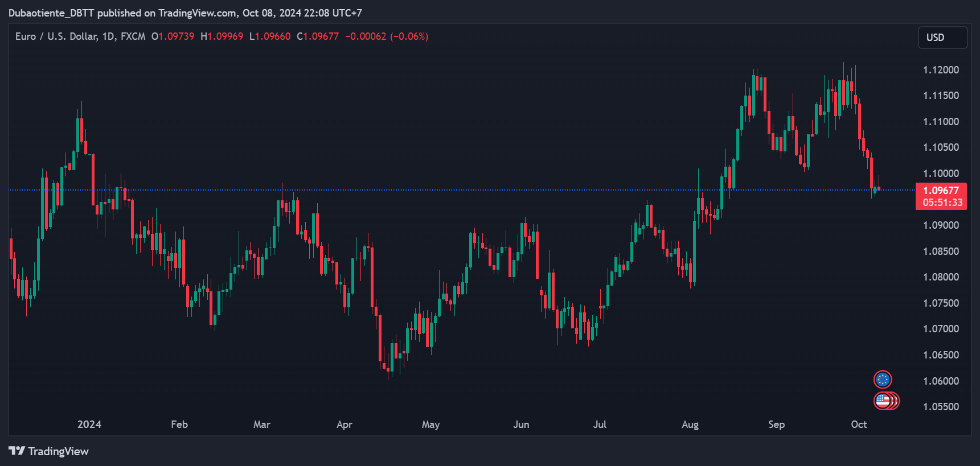Click the high value H1.09969
This screenshot has height=466, width=980.
tap(222, 36)
